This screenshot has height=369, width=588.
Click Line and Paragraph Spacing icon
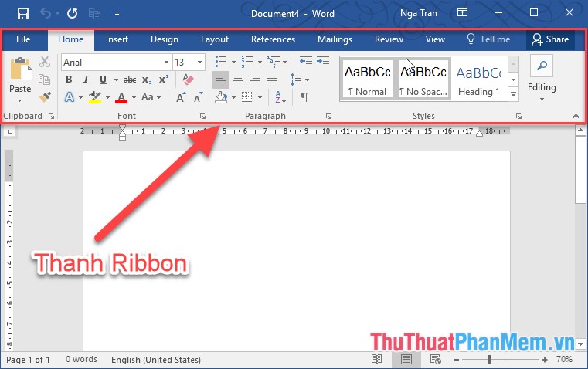(x=295, y=80)
